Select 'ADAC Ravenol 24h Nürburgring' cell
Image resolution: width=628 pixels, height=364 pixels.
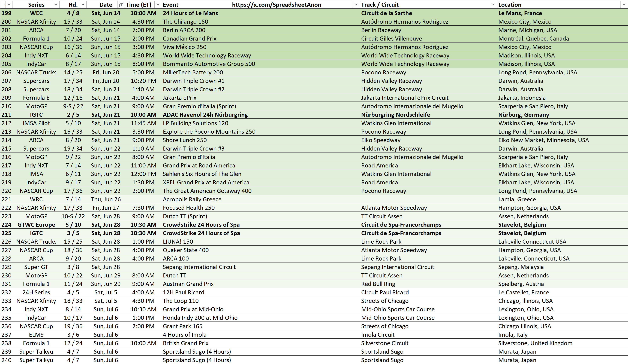tap(205, 115)
